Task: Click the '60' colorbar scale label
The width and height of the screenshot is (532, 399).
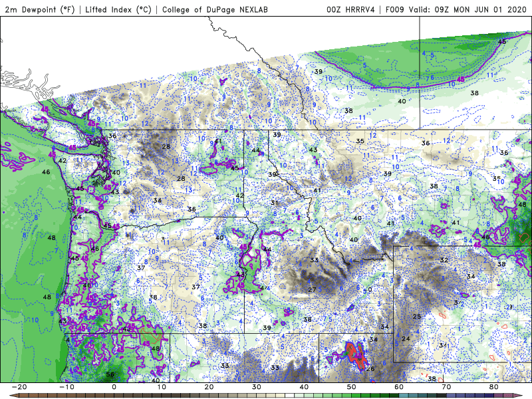Action: tap(399, 387)
